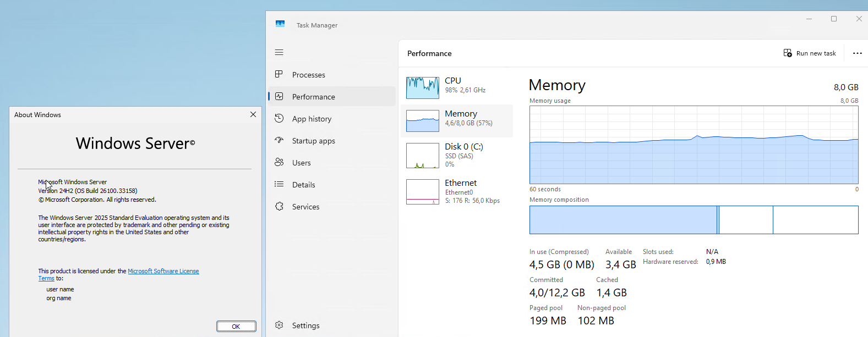Click the Processes grid icon in sidebar
Image resolution: width=868 pixels, height=337 pixels.
pos(279,74)
